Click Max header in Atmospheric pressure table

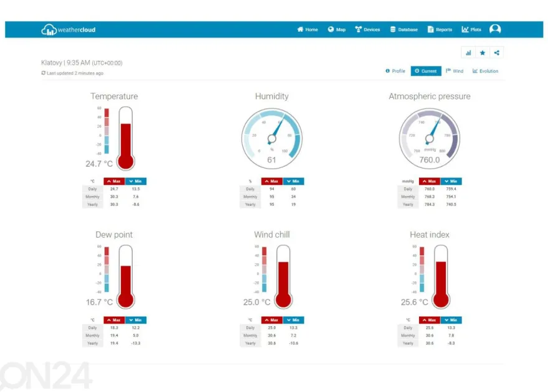click(x=430, y=181)
